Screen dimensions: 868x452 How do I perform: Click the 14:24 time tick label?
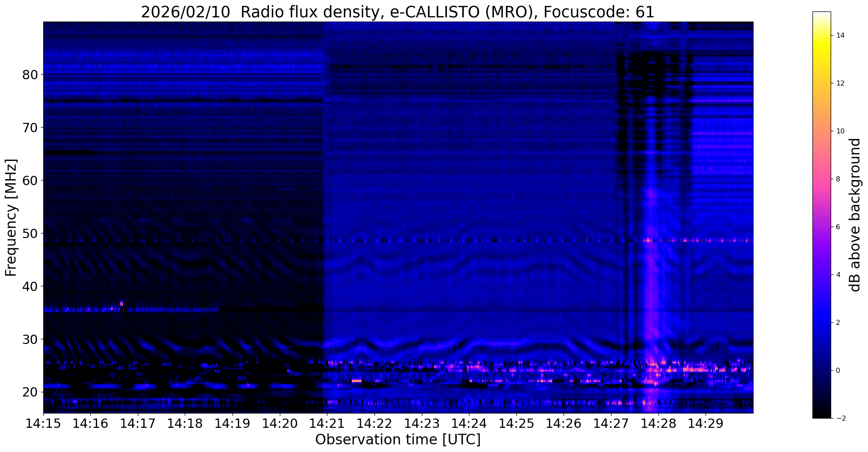click(469, 423)
